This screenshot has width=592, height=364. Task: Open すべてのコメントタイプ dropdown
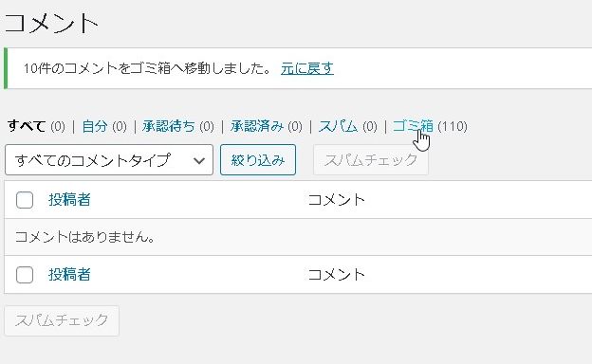click(x=109, y=160)
